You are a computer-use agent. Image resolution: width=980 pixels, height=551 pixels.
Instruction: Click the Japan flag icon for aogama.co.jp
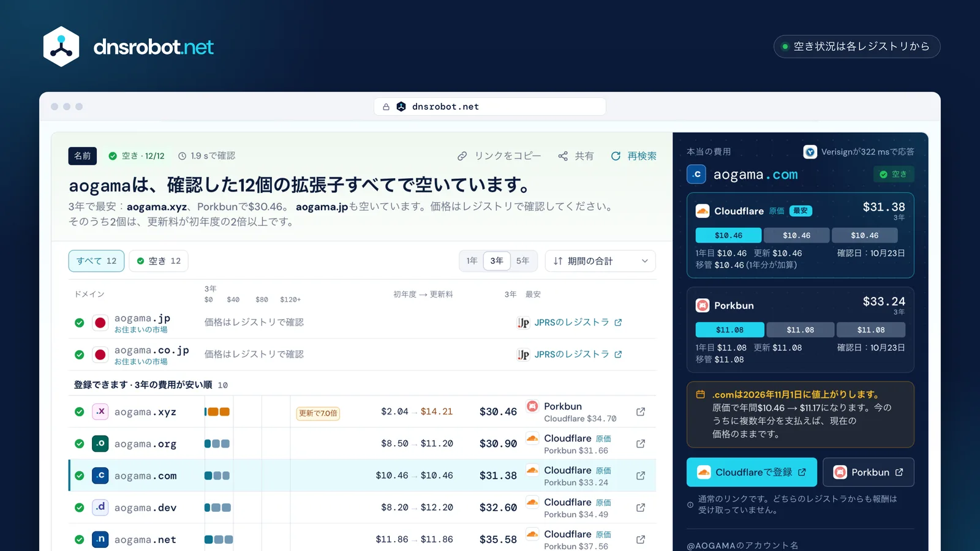coord(100,354)
